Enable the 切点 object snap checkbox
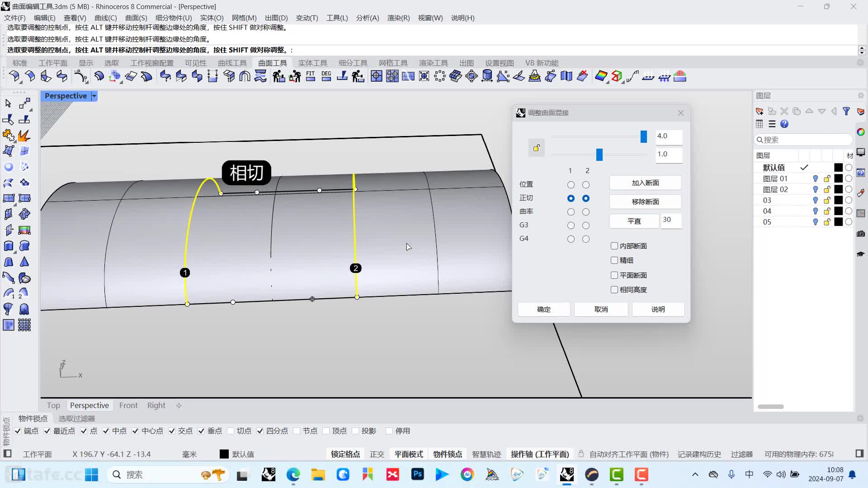The height and width of the screenshot is (488, 868). 231,431
